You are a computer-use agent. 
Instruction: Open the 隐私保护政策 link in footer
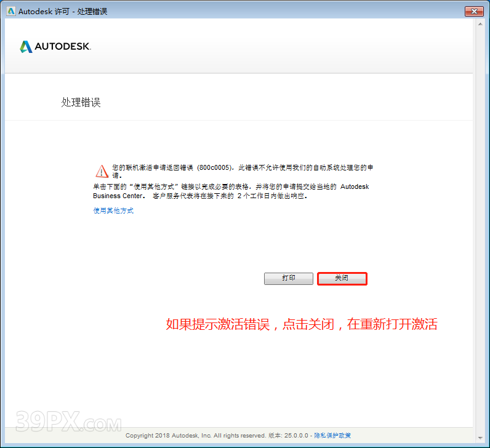click(x=332, y=436)
